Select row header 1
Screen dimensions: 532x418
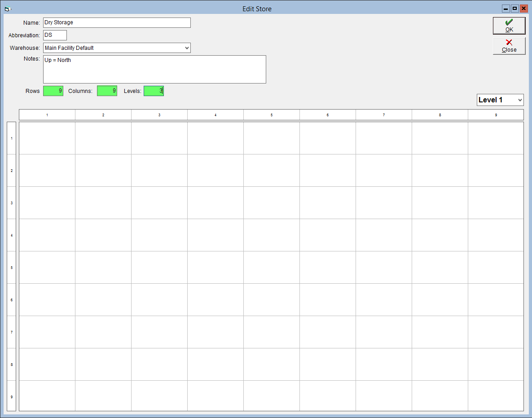coord(12,138)
